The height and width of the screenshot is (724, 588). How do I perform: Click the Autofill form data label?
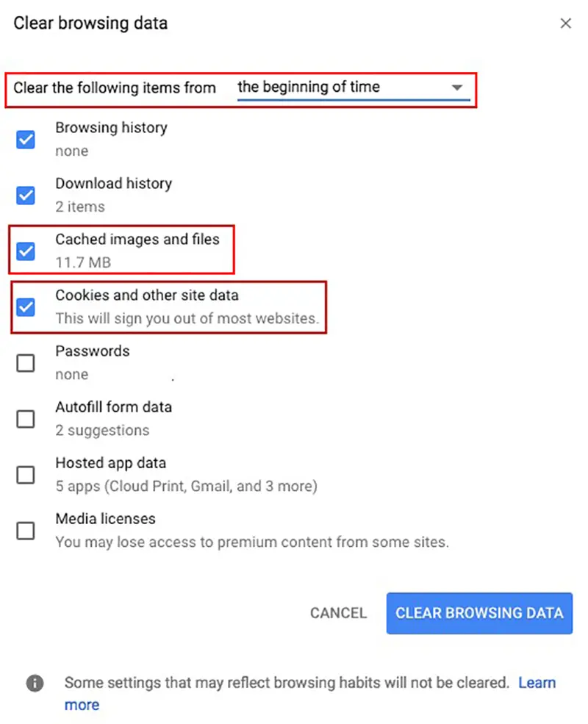click(x=114, y=407)
